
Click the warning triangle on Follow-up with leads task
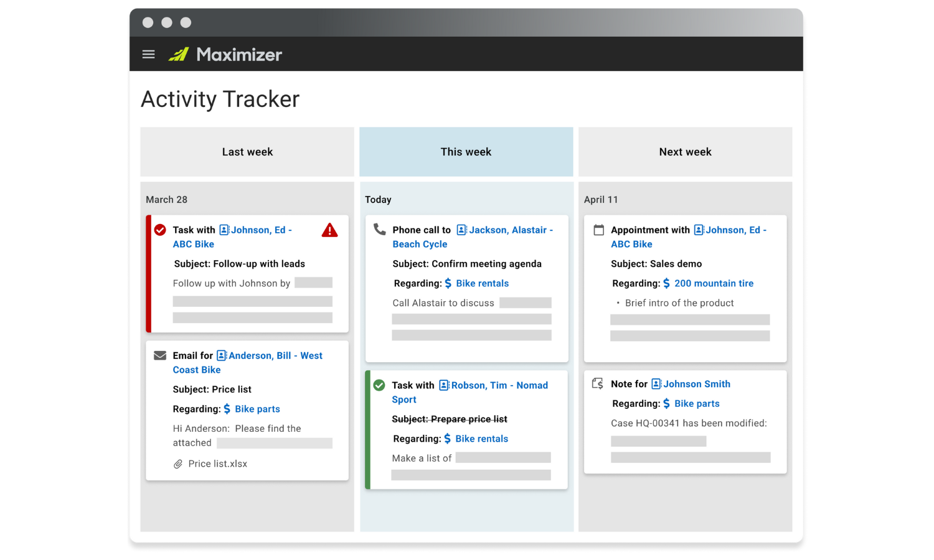point(329,230)
